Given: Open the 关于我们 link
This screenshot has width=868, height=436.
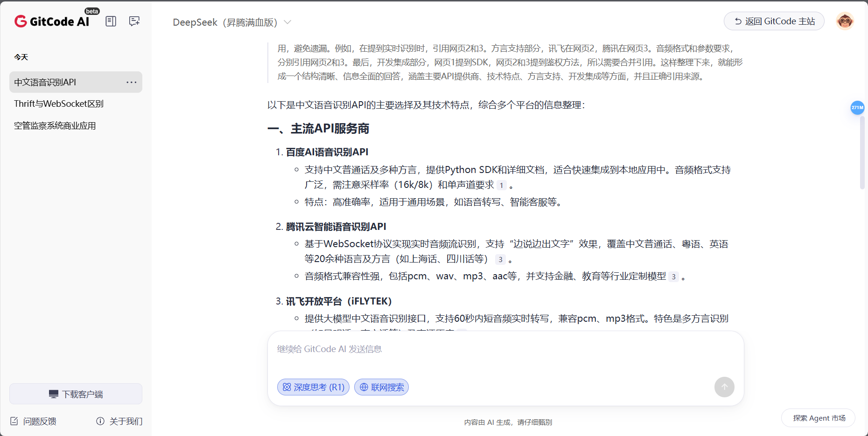Looking at the screenshot, I should 119,421.
